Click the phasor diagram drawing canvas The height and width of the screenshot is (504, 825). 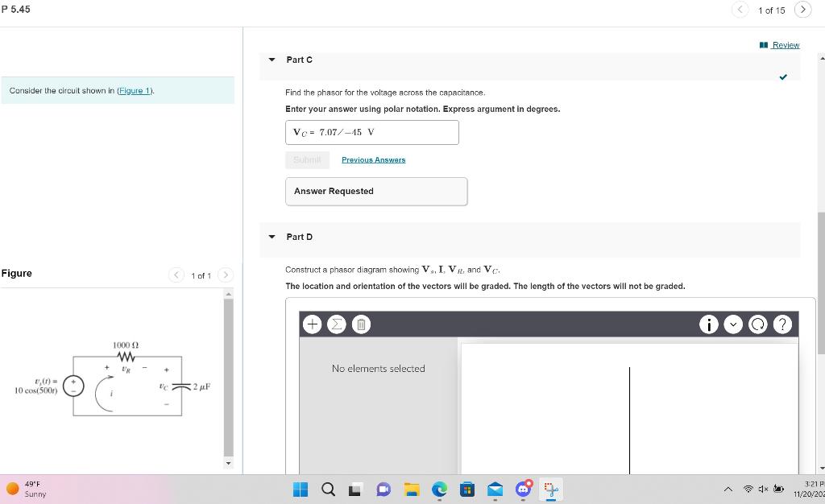click(630, 409)
